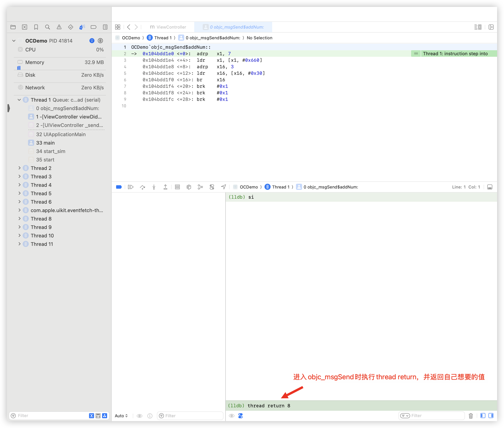Open the Issue navigator warning icon
The width and height of the screenshot is (504, 428).
(59, 27)
